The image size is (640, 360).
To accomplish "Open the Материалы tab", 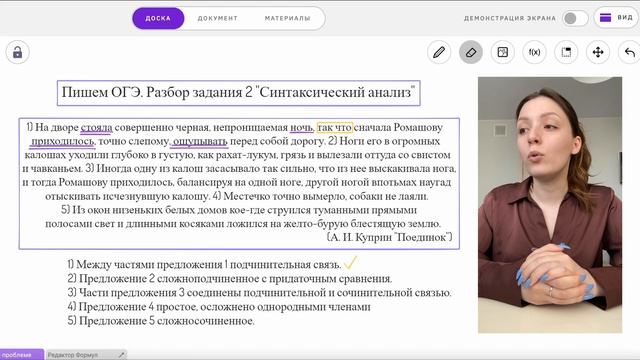I will coord(288,18).
